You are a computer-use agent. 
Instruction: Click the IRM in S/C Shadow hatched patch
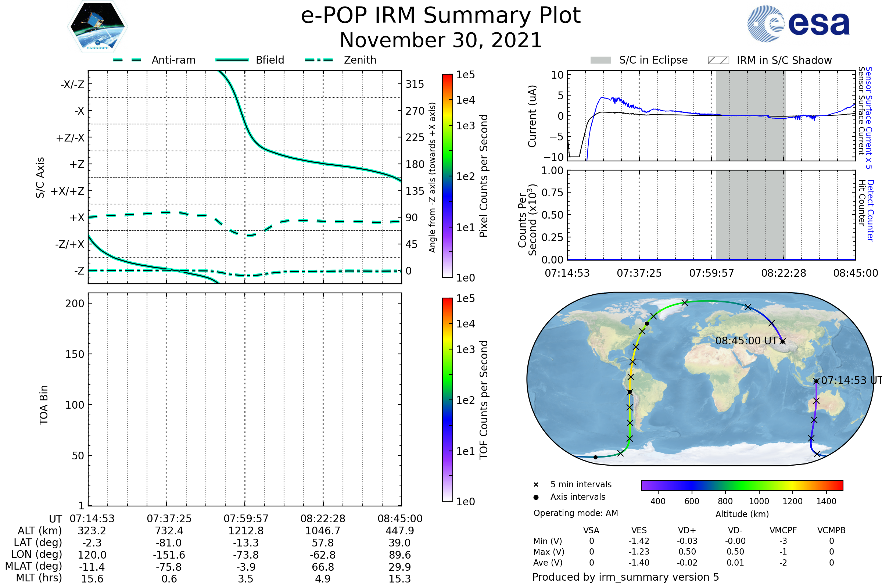click(x=718, y=60)
